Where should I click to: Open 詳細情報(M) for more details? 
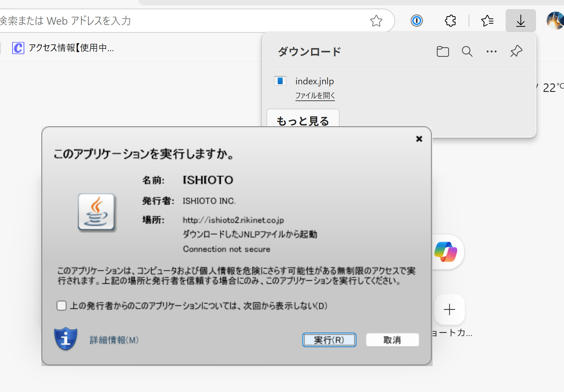pyautogui.click(x=113, y=340)
